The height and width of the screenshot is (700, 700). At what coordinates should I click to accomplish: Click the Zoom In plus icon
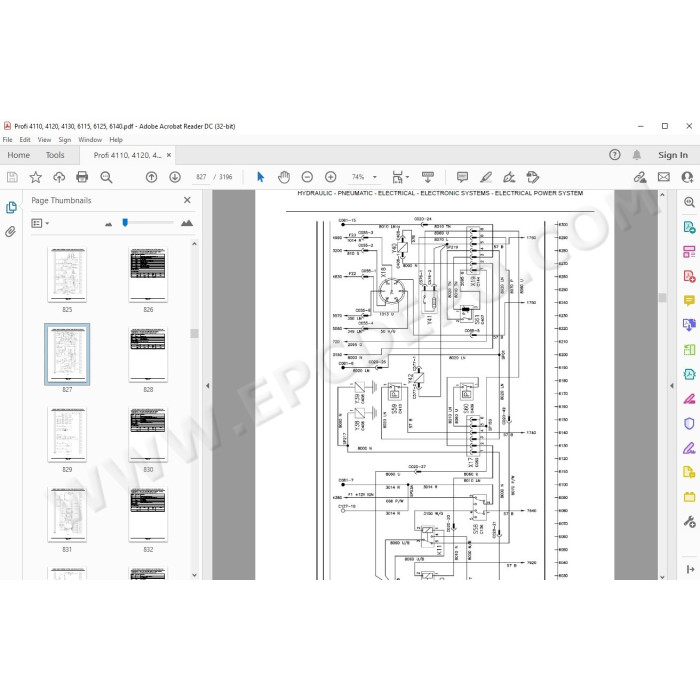coord(330,177)
